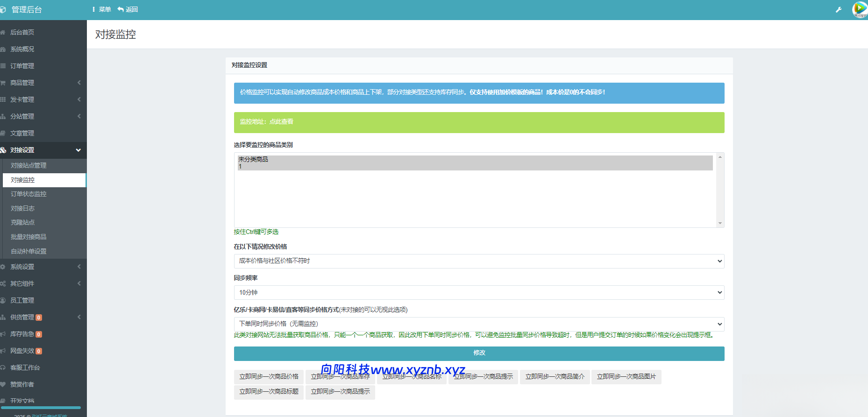Expand the 发卡管理 chevron
This screenshot has height=417, width=868.
[79, 99]
